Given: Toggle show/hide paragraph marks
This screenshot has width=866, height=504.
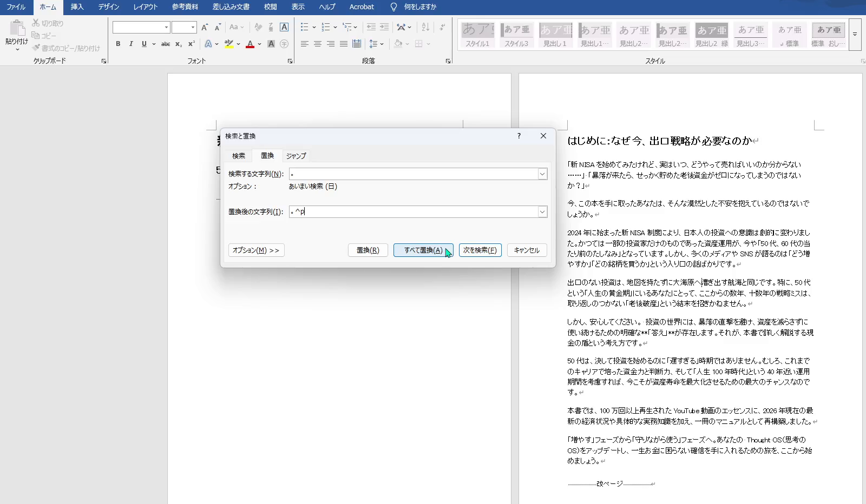Looking at the screenshot, I should [443, 27].
